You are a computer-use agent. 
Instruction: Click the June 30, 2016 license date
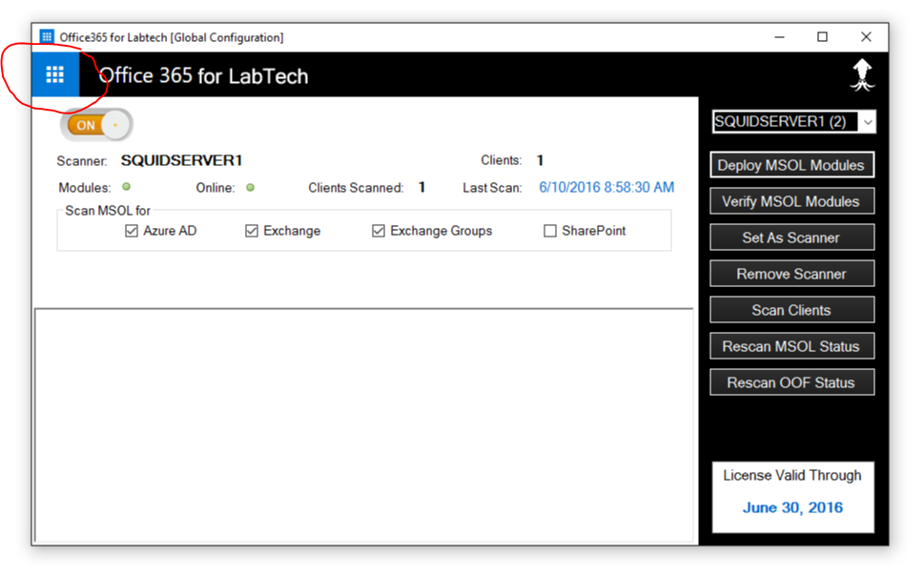[x=792, y=507]
